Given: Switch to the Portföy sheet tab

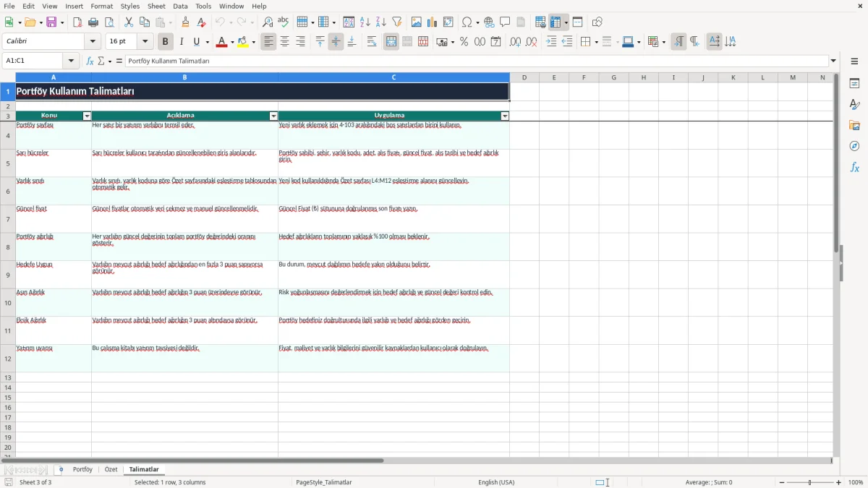Looking at the screenshot, I should click(82, 470).
